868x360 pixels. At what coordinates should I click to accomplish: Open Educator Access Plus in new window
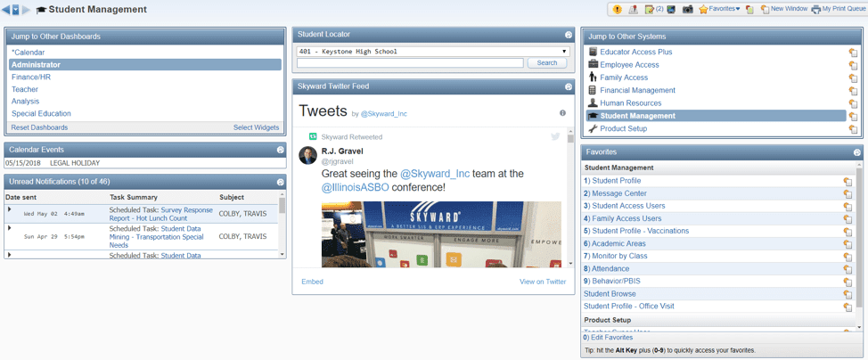[x=853, y=53]
